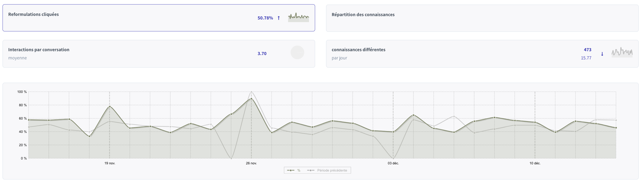Open the connaissances différentes sparkline chart
Screen dimensions: 644x192
click(622, 52)
